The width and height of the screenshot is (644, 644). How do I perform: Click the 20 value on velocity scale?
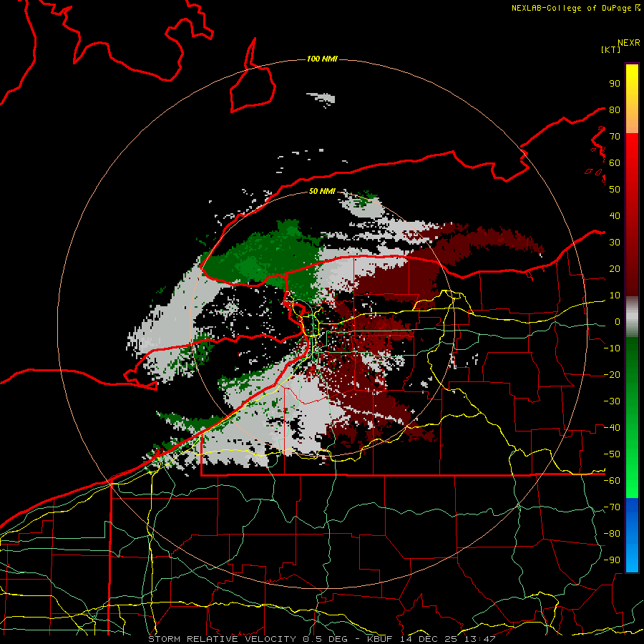[615, 269]
